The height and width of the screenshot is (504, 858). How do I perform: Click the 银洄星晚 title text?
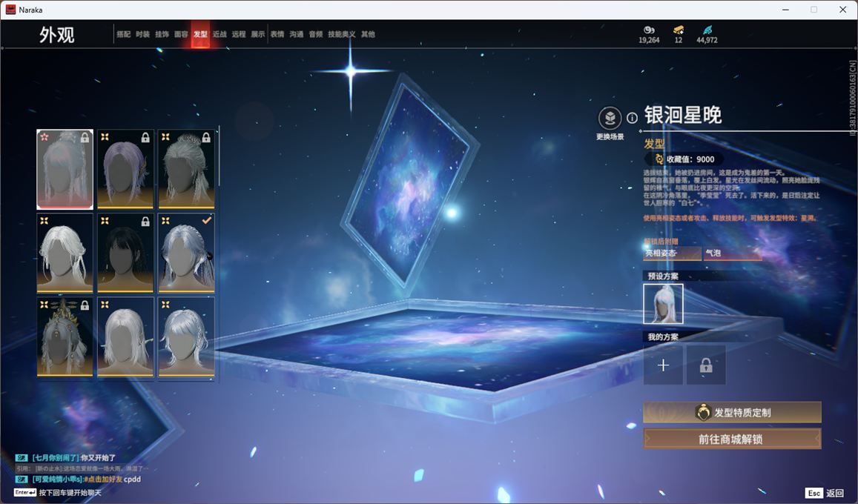coord(683,116)
